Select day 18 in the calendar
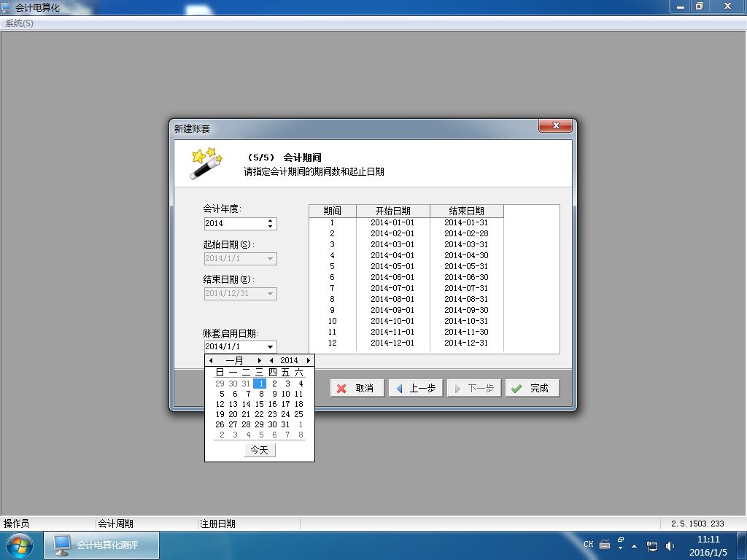Viewport: 747px width, 560px height. pos(298,404)
